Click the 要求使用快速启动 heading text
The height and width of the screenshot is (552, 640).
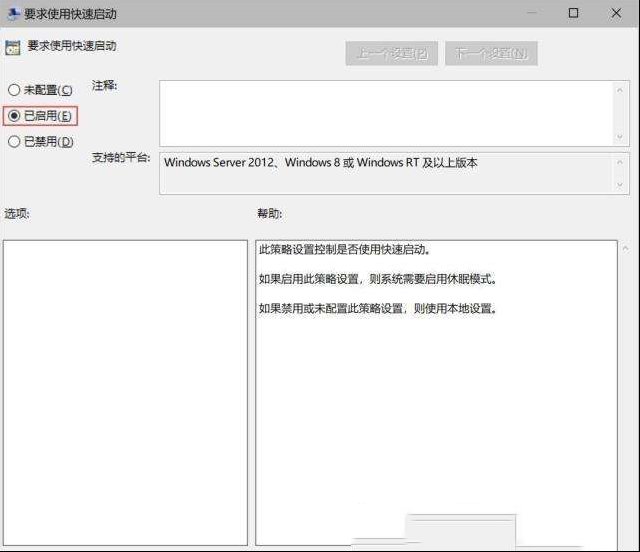(x=72, y=46)
